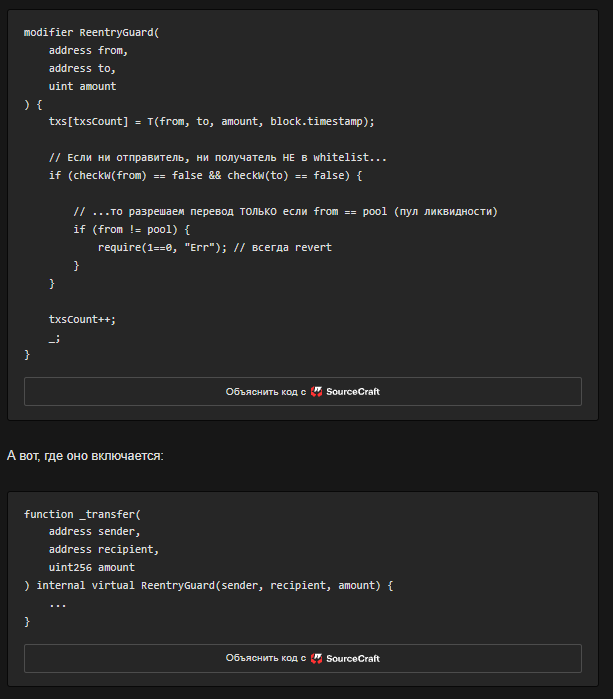The width and height of the screenshot is (613, 699).
Task: Click the 'internal virtual ReentryGuard' line
Action: click(x=208, y=585)
